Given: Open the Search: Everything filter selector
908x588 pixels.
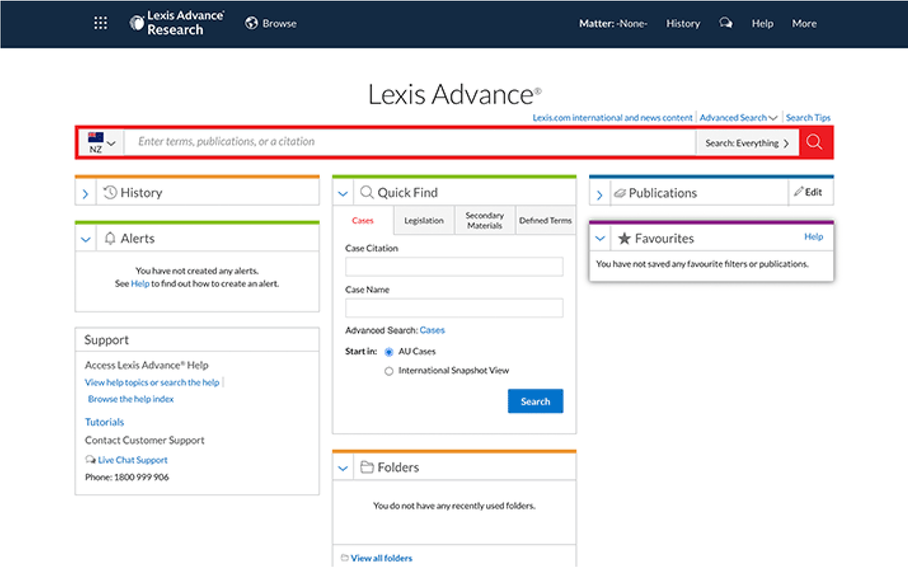Looking at the screenshot, I should 747,143.
